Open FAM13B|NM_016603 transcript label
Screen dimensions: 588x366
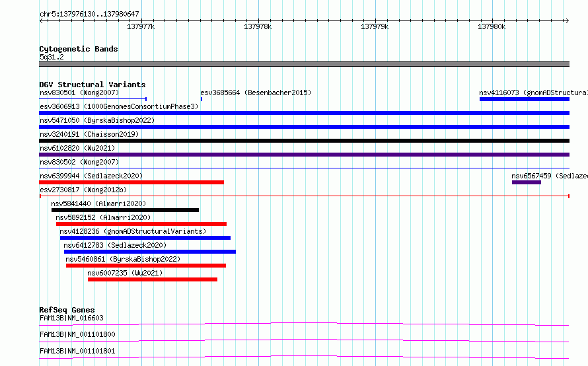[x=71, y=318]
